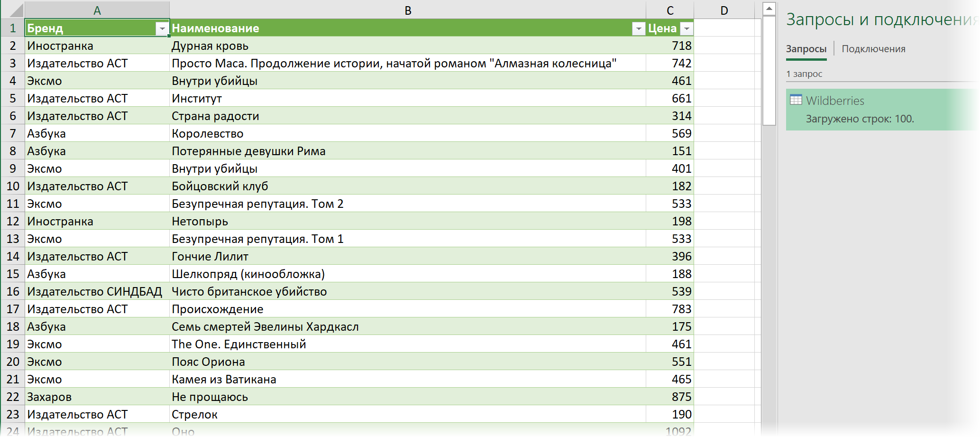
Task: Click the cell 'Дурная кровь'
Action: pyautogui.click(x=408, y=46)
